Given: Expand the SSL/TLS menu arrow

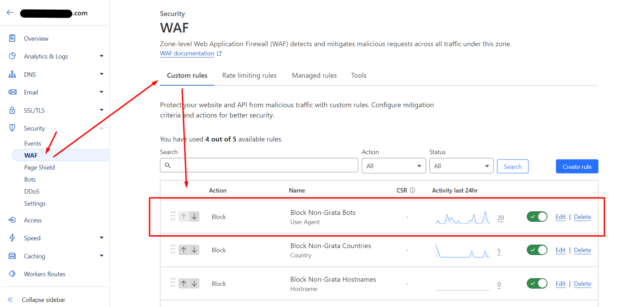Looking at the screenshot, I should tap(102, 110).
